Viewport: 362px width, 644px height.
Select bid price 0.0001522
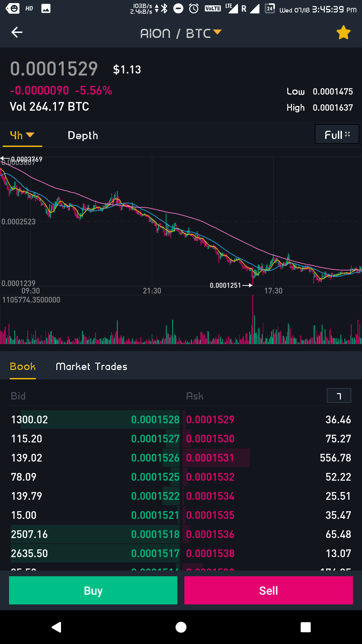pyautogui.click(x=155, y=496)
